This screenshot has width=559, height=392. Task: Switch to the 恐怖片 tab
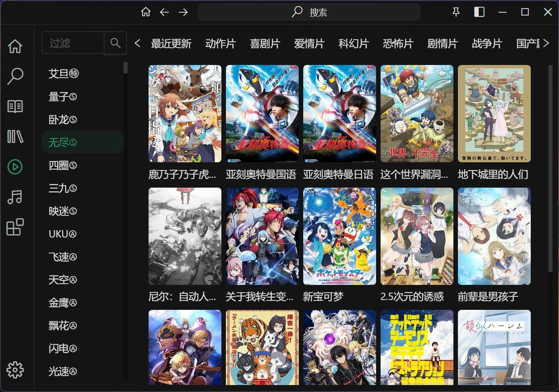(x=398, y=44)
